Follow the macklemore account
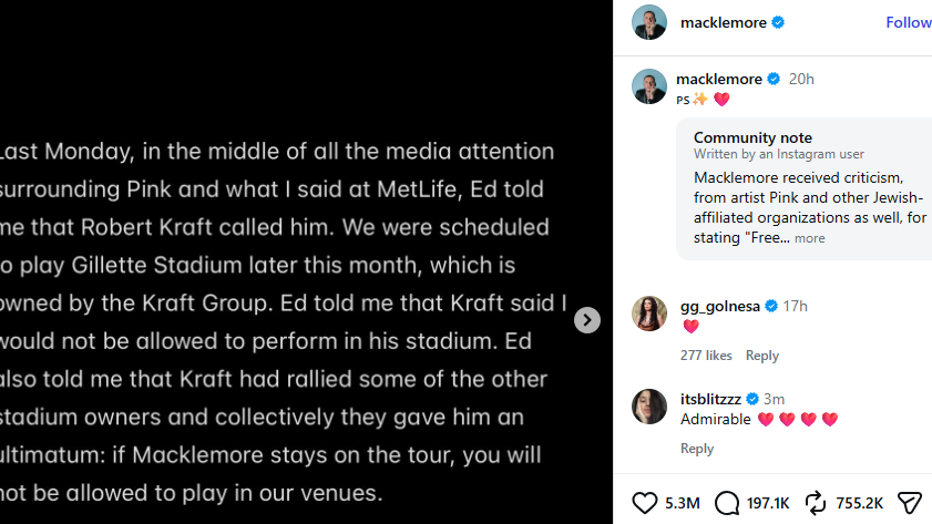932x524 pixels. [x=908, y=23]
